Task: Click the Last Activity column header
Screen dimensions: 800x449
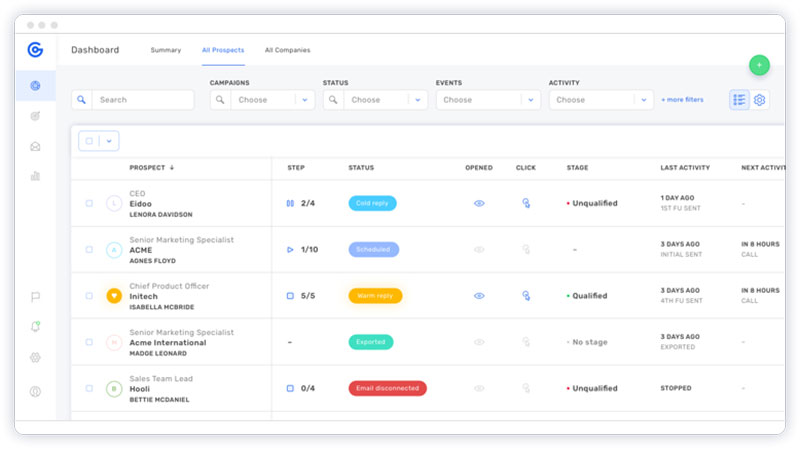Action: point(685,167)
